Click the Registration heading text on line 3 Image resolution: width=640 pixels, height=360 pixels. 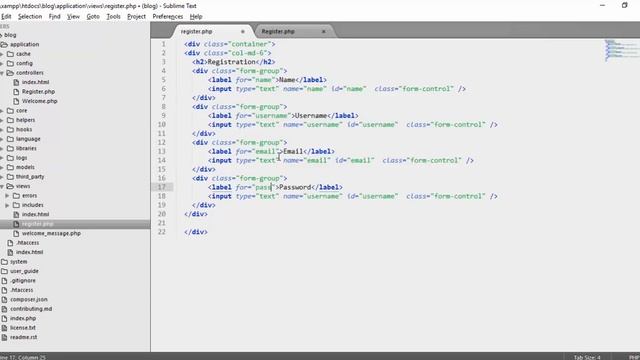(231, 62)
